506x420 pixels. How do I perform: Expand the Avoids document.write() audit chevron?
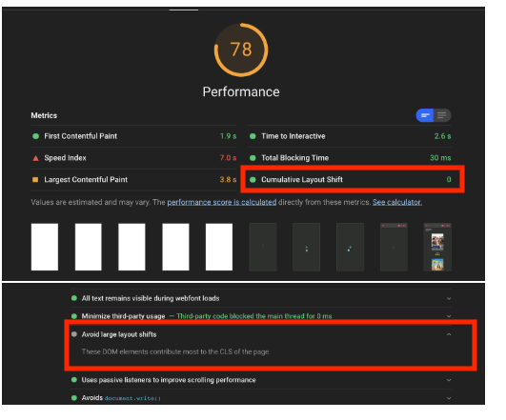click(449, 398)
